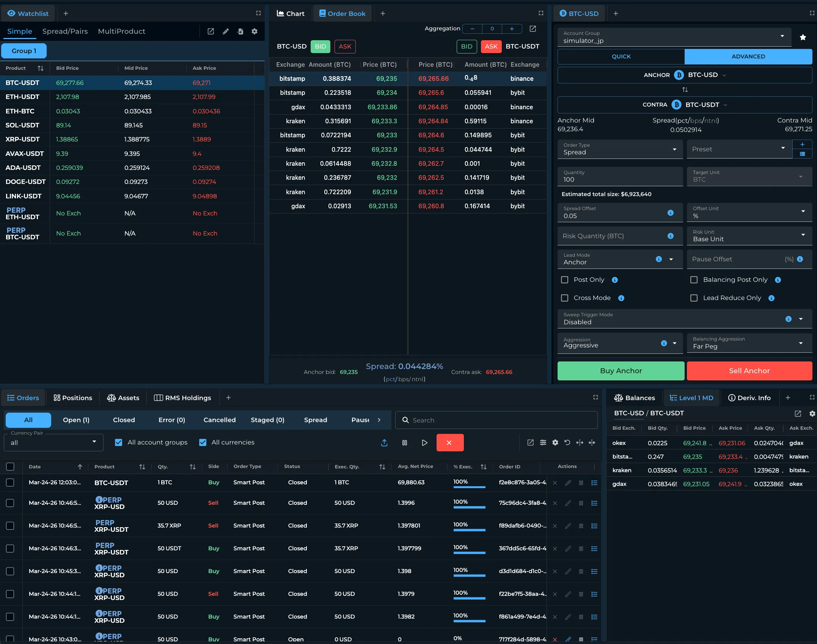Viewport: 817px width, 644px height.
Task: Resume orders with play icon
Action: point(424,443)
